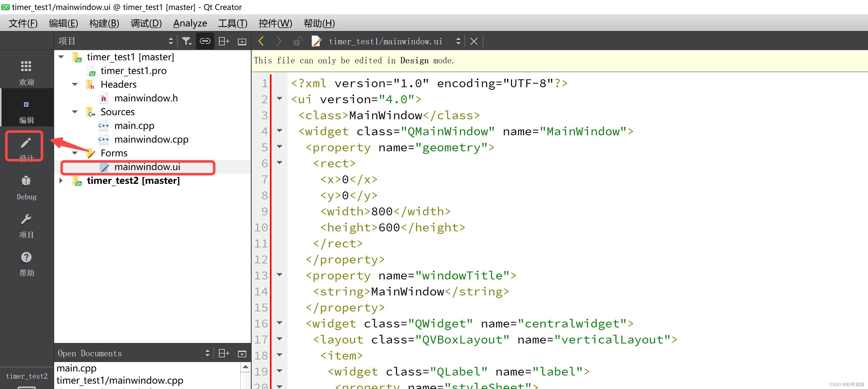Fold the widget element at line 4

tap(279, 131)
